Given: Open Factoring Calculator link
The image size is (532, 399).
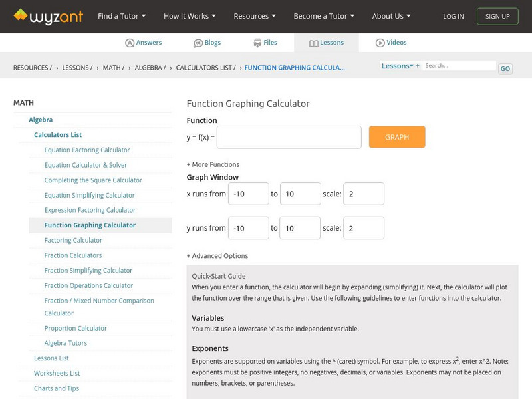Looking at the screenshot, I should coord(73,240).
